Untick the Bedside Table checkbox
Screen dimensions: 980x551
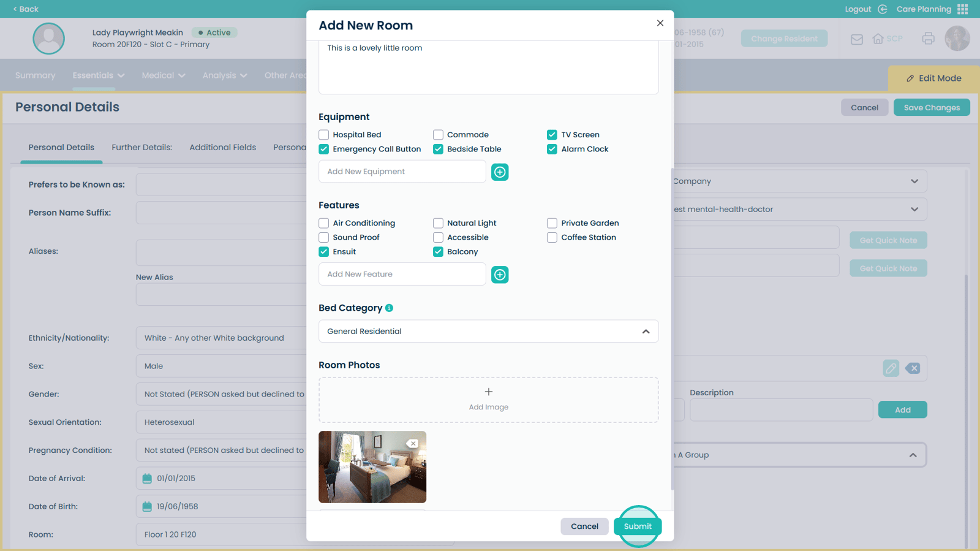[438, 149]
